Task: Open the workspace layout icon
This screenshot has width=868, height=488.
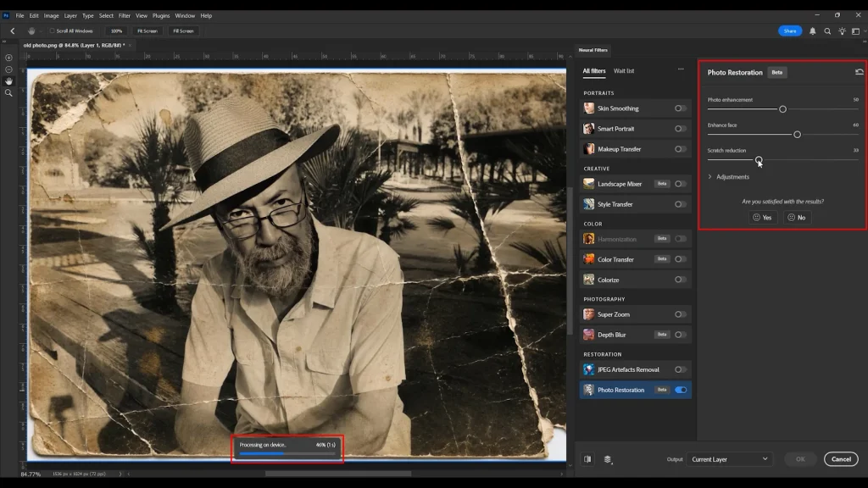Action: click(x=856, y=31)
